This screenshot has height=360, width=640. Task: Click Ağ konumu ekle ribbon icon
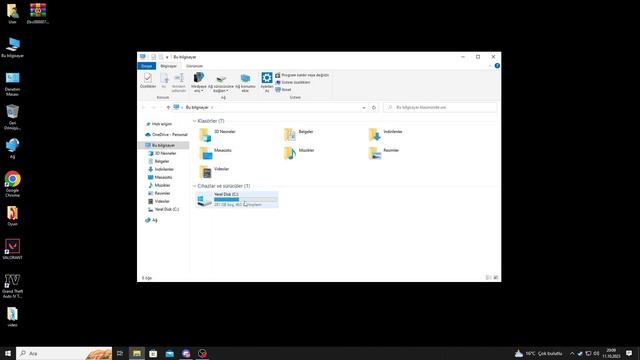[x=245, y=82]
